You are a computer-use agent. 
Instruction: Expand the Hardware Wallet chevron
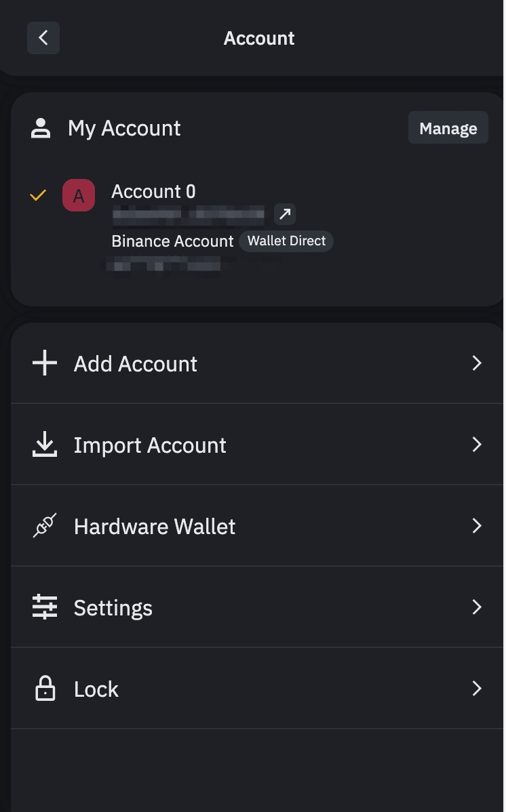point(477,526)
